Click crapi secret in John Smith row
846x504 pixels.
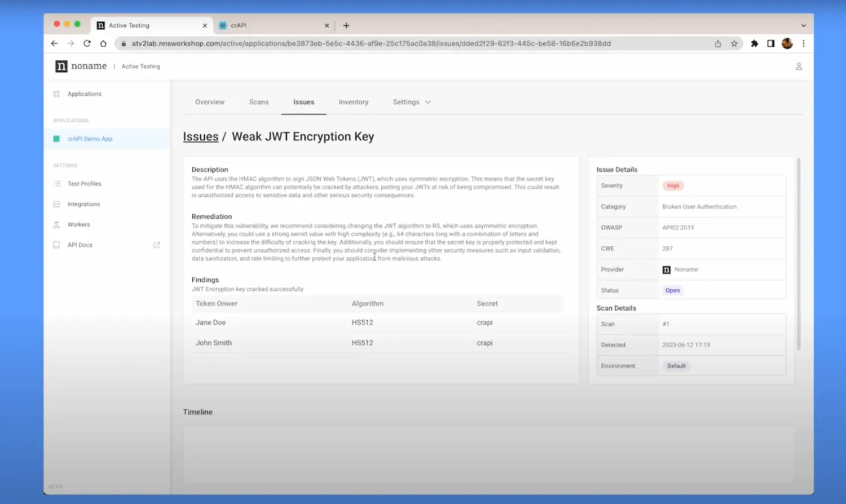pos(484,343)
